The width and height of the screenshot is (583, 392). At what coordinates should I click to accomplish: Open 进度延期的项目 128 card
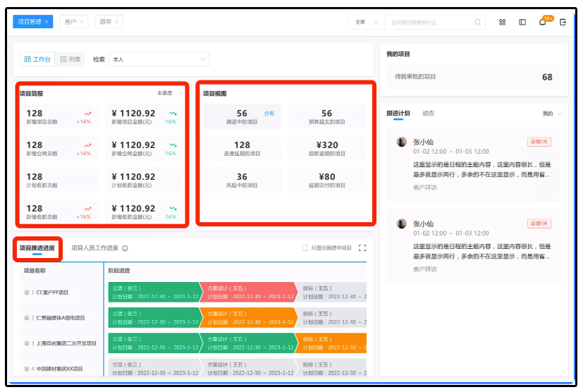(242, 148)
